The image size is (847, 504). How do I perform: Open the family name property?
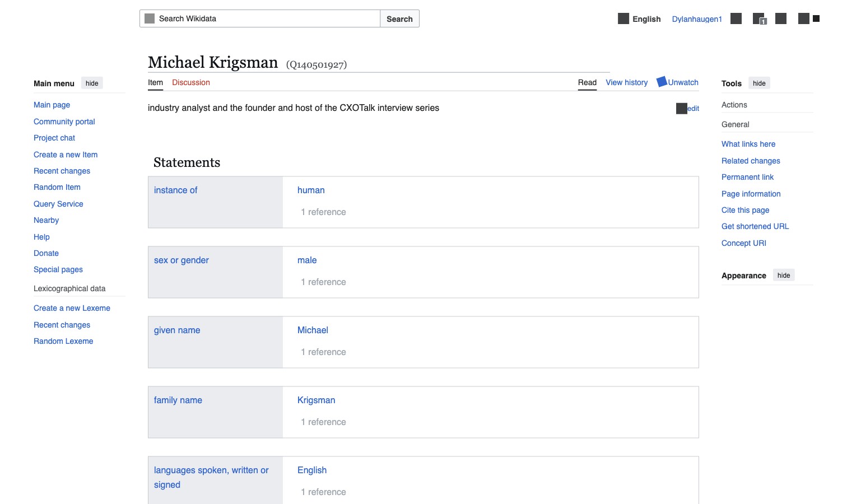coord(178,400)
